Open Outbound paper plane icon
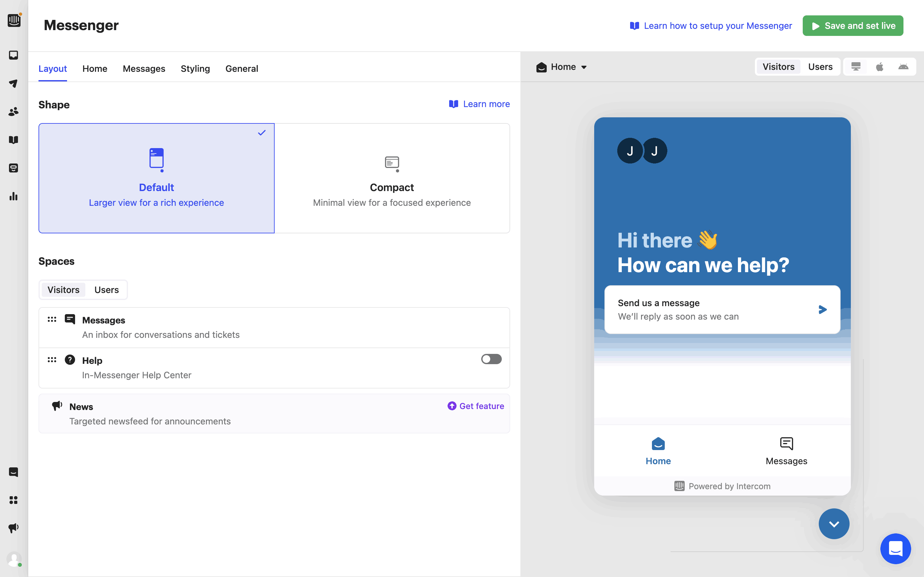This screenshot has height=577, width=924. 14,84
